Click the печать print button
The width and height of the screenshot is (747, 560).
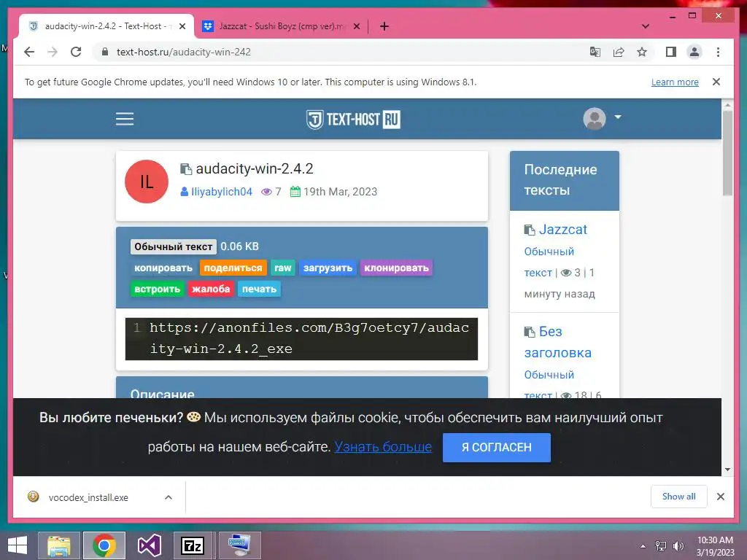[x=259, y=289]
